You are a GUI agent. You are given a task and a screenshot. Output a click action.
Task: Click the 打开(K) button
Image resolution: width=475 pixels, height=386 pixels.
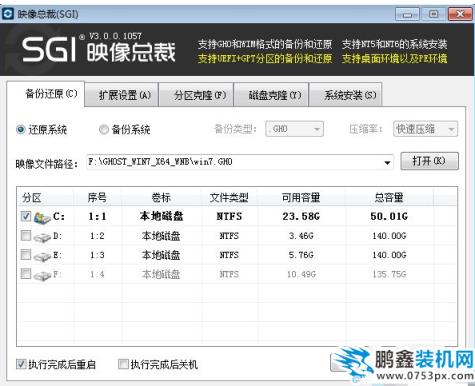tap(429, 161)
